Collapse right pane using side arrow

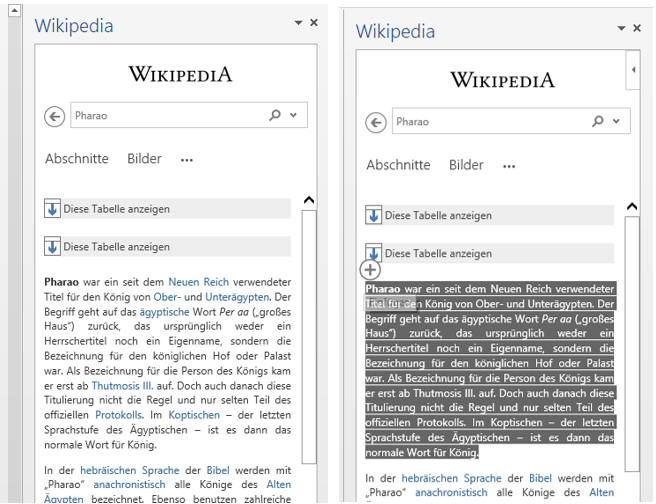(x=632, y=70)
